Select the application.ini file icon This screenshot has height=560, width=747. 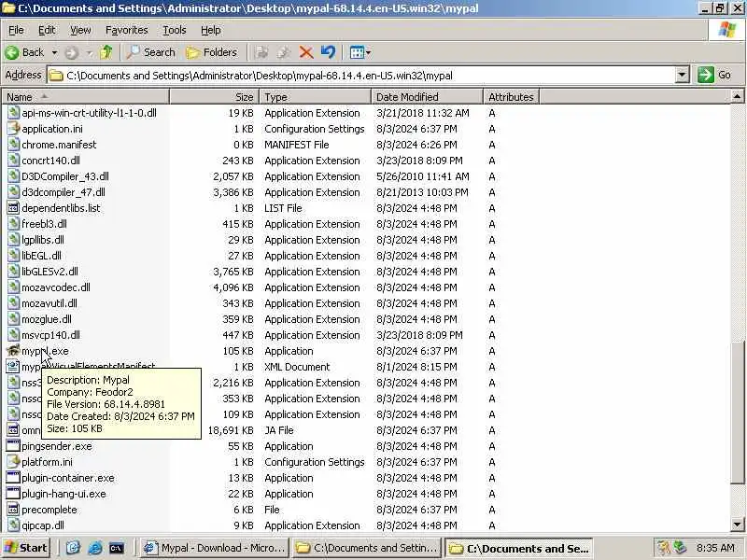pyautogui.click(x=13, y=129)
